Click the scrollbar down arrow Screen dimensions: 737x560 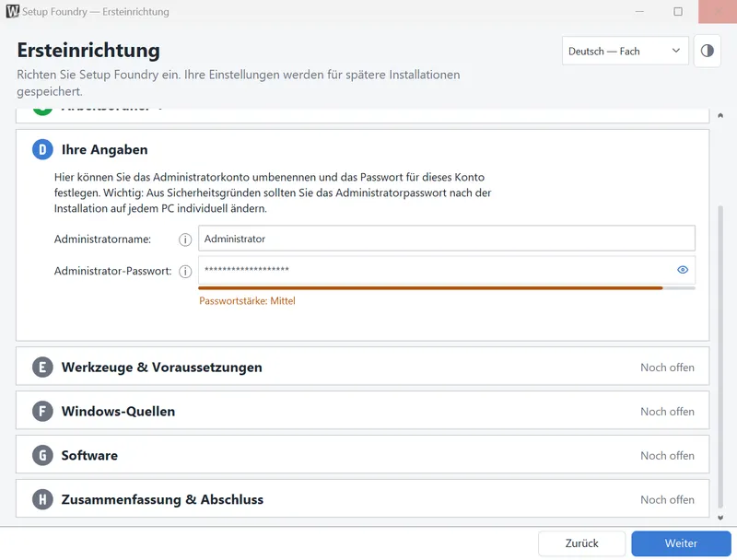coord(720,518)
